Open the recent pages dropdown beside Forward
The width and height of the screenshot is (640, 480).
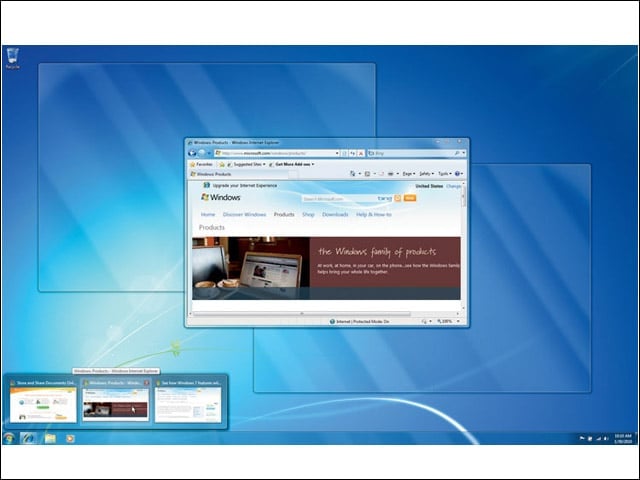209,153
